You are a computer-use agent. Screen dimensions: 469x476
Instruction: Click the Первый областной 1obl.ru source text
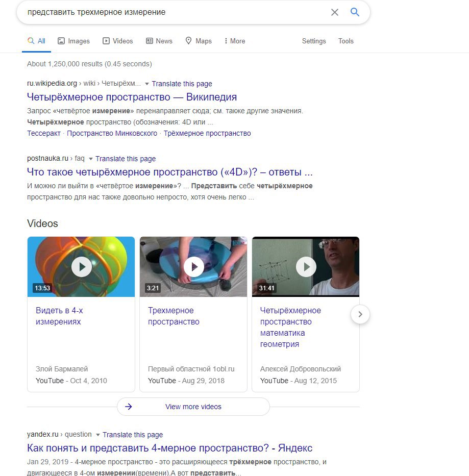click(191, 369)
